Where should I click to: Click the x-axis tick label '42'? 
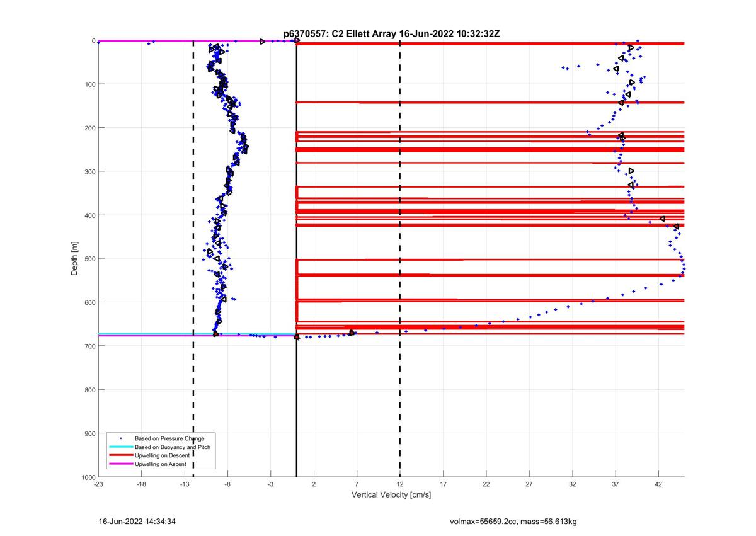pyautogui.click(x=658, y=484)
